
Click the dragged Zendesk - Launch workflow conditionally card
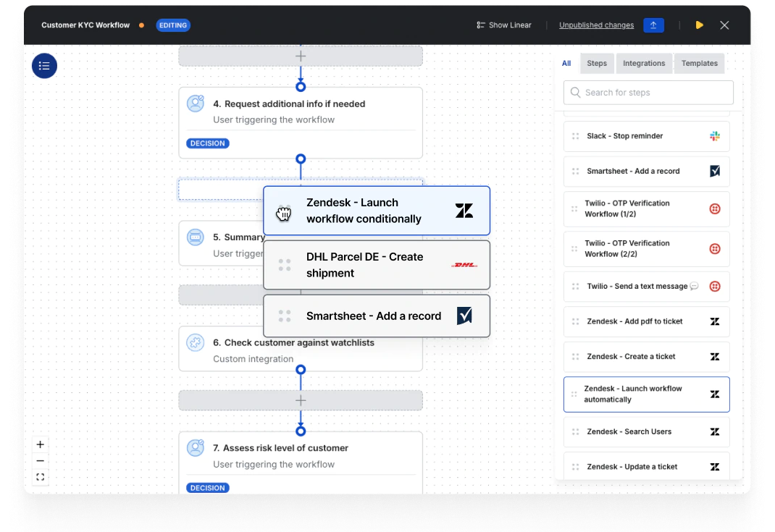click(x=377, y=211)
